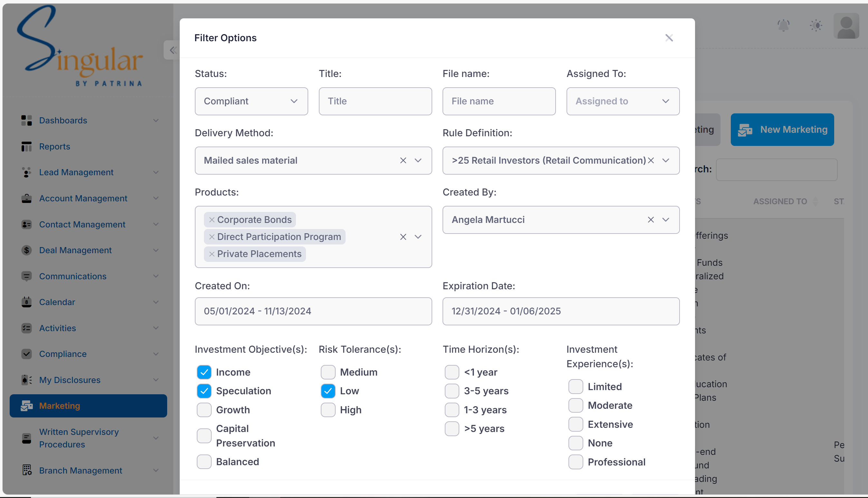Check the Professional investment experience
868x498 pixels.
click(576, 462)
